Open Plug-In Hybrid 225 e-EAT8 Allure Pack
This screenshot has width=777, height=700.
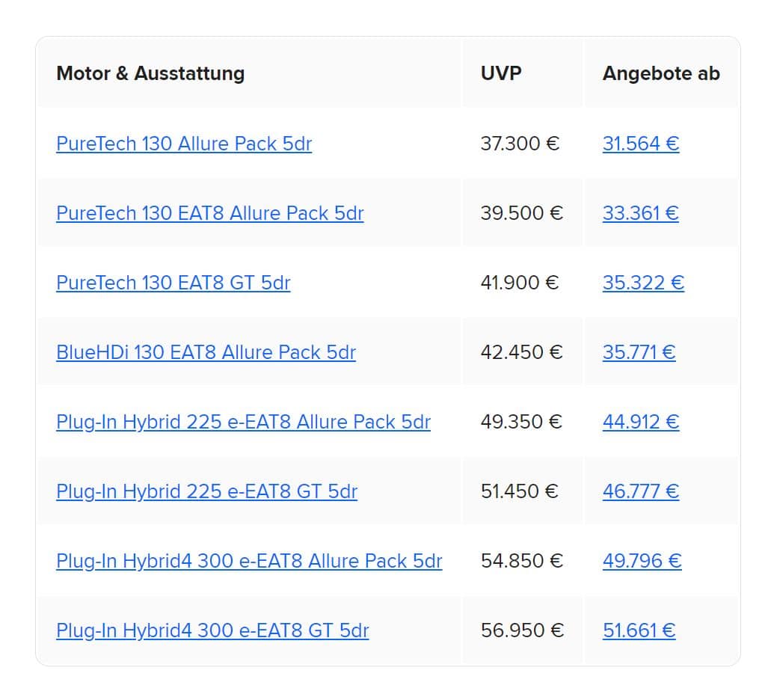[x=243, y=422]
